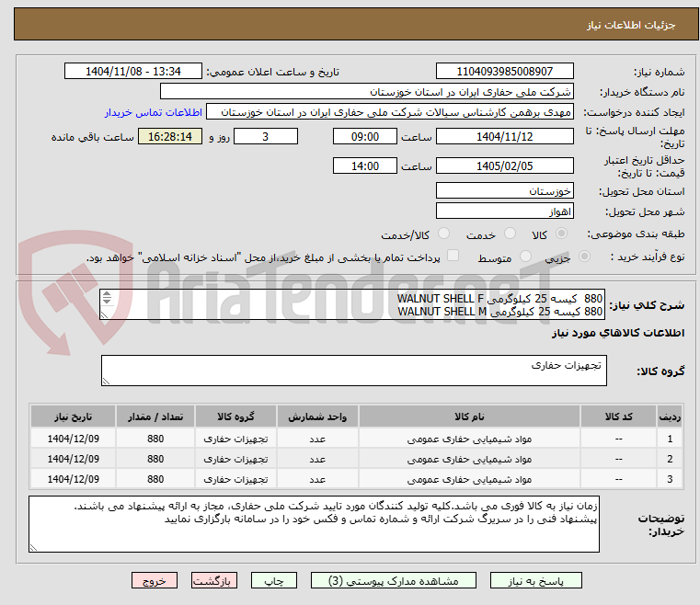
Task: Click the remaining time field 16:28:14
Action: tap(170, 136)
